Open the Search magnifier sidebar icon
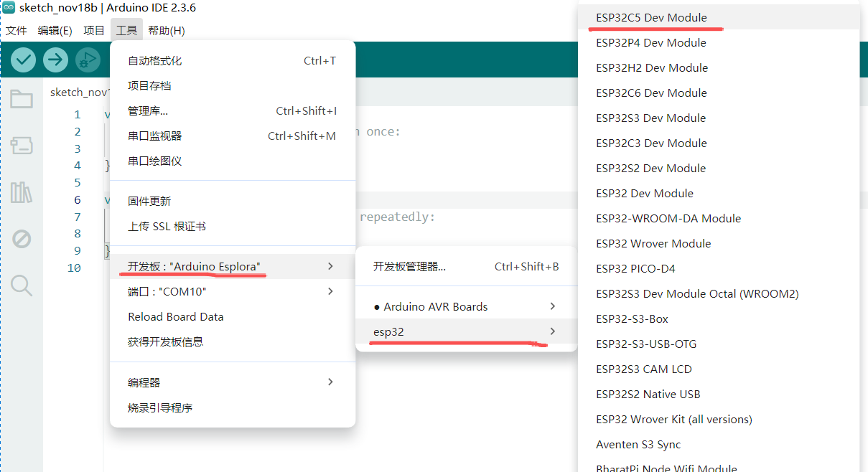This screenshot has height=472, width=868. point(22,285)
